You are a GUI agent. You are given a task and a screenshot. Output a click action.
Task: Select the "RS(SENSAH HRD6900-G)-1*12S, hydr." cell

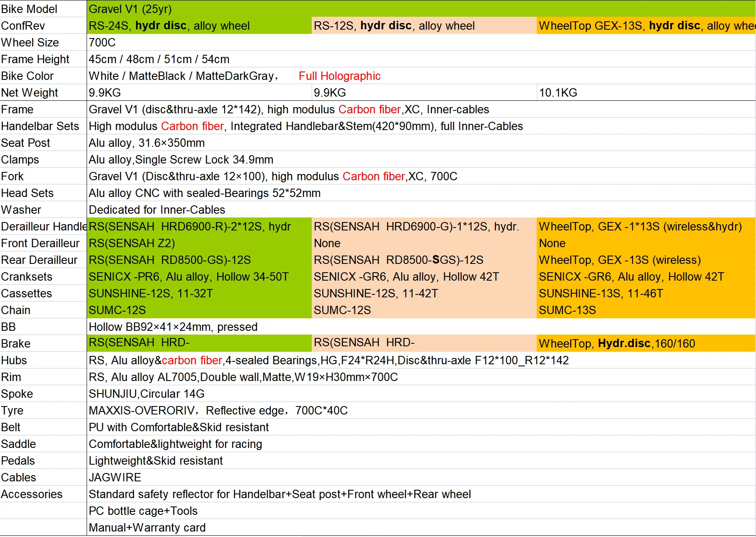tap(424, 226)
